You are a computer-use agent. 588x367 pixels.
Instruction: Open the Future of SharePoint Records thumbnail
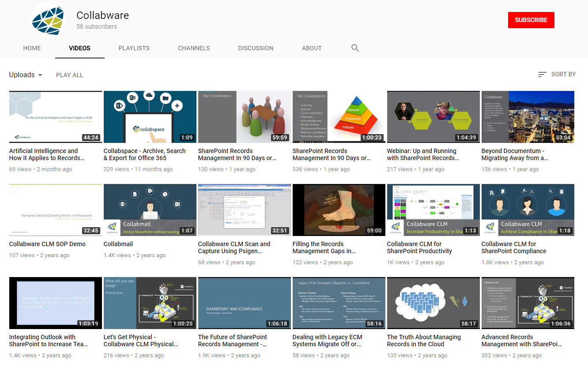click(245, 303)
